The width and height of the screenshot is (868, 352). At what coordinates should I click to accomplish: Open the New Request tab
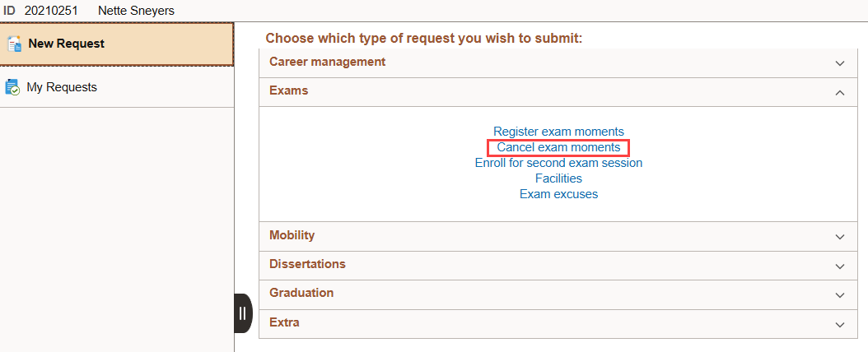pos(66,44)
